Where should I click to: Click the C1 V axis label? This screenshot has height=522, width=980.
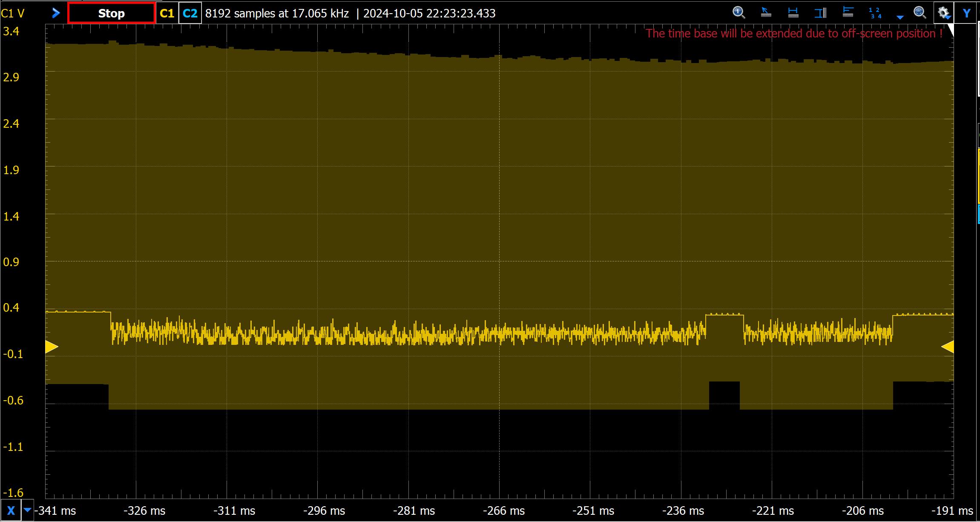coord(13,14)
